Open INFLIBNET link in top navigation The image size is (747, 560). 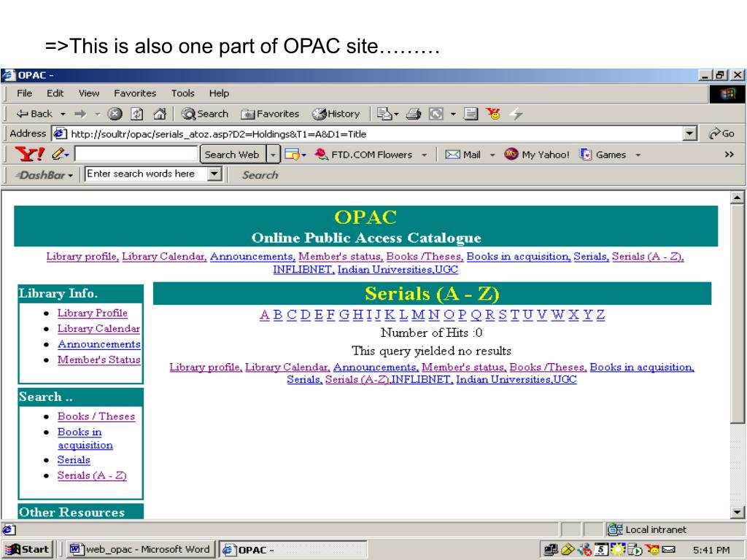click(x=304, y=270)
